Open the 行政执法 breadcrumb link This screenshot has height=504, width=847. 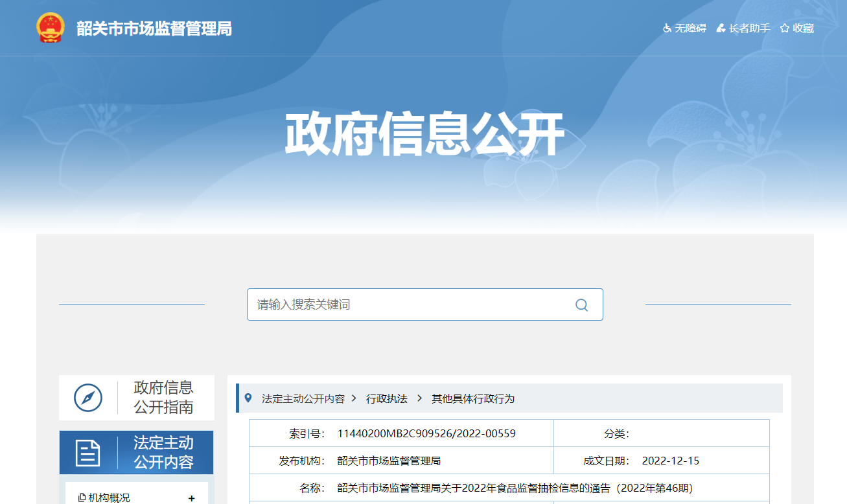coord(386,398)
